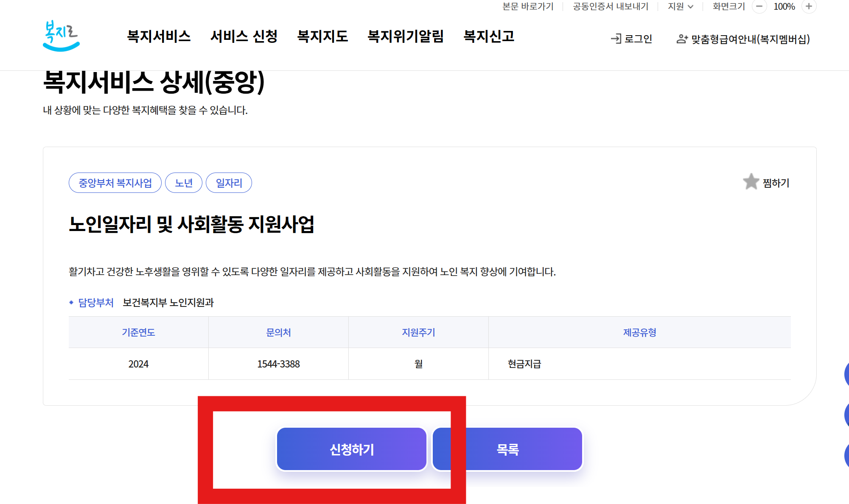Click the 복지로 logo
Viewport: 849px width, 504px height.
(61, 36)
